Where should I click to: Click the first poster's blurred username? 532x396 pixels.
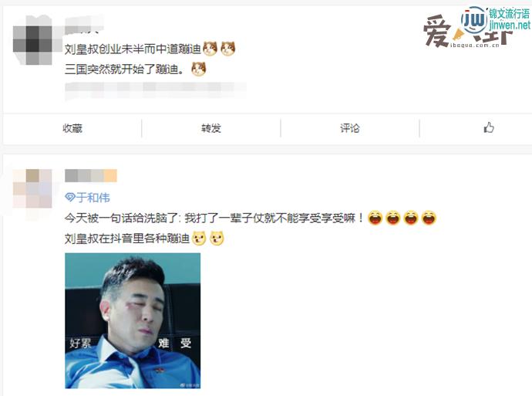point(84,25)
